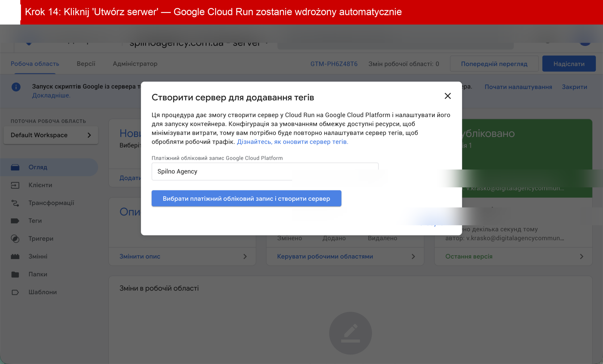
Task: Click container ID GTM-PH6Z48T6
Action: coord(334,64)
